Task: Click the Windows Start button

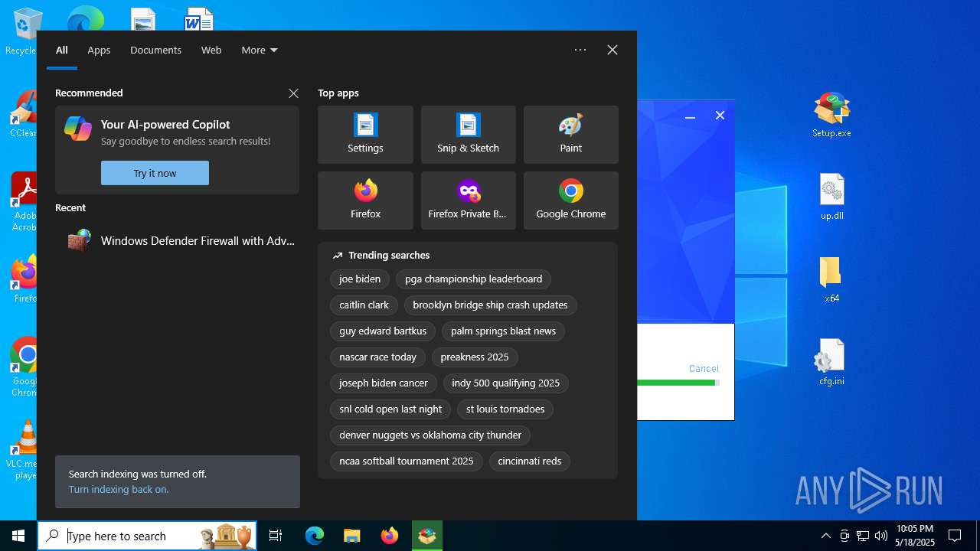Action: (x=18, y=536)
